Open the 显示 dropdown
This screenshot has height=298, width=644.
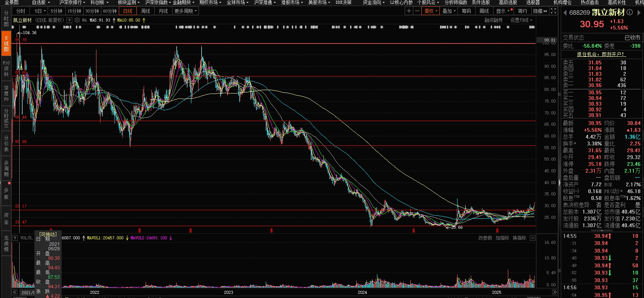504,11
